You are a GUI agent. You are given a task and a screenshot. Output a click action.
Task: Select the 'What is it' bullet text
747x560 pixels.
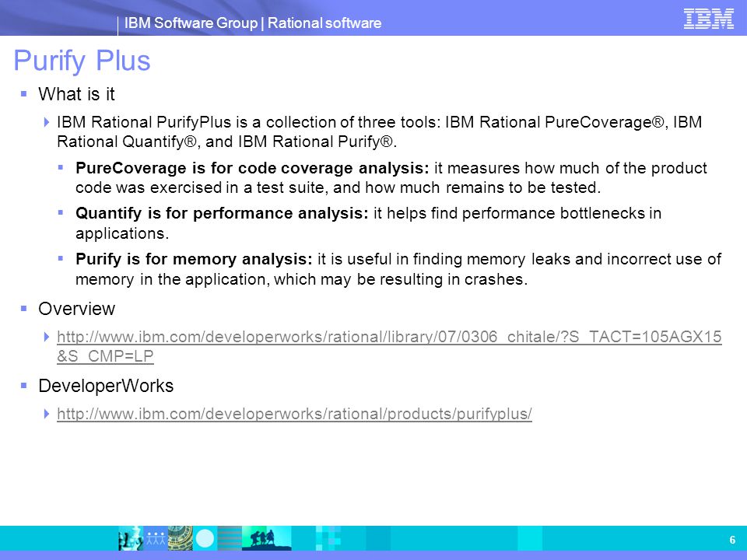(76, 94)
